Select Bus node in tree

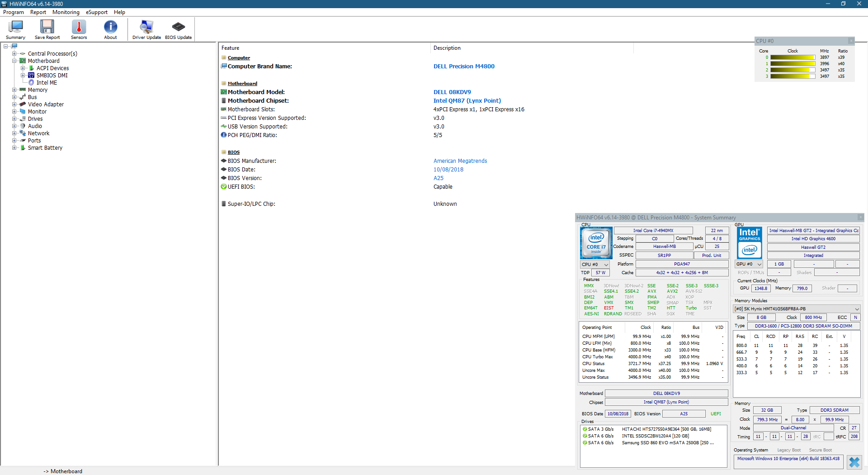click(x=32, y=97)
